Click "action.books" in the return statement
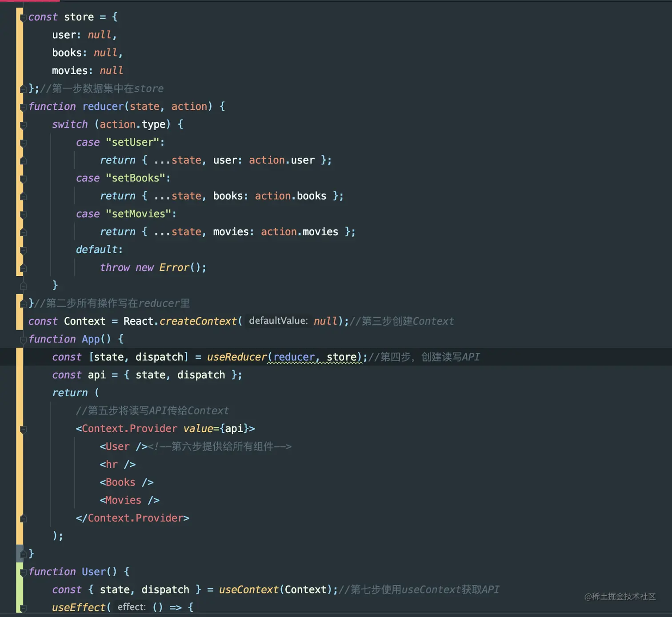672x617 pixels. coord(291,196)
